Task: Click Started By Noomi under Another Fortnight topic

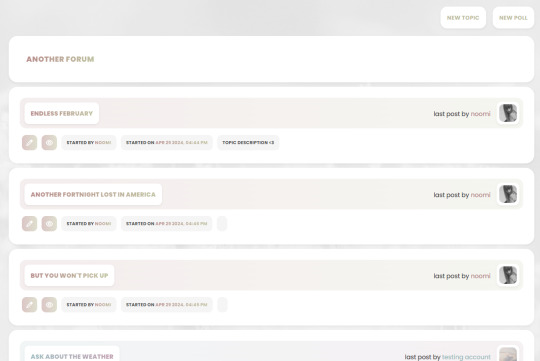Action: [89, 224]
